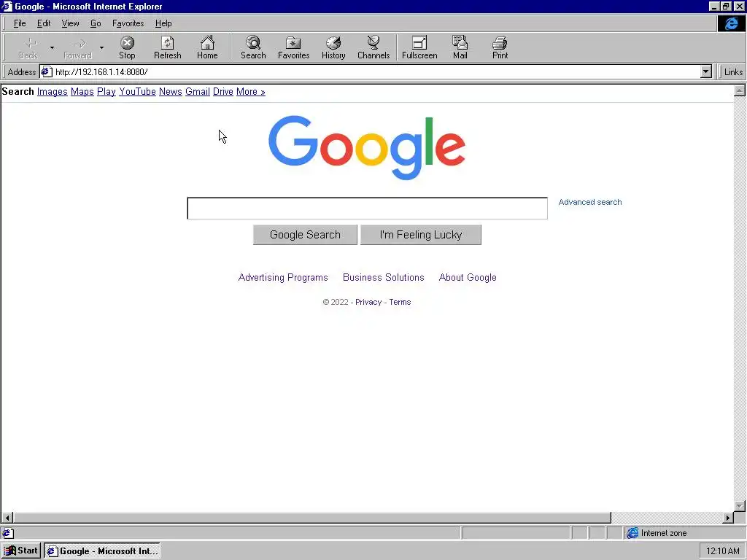The image size is (747, 560).
Task: Open the Go menu
Action: (96, 23)
